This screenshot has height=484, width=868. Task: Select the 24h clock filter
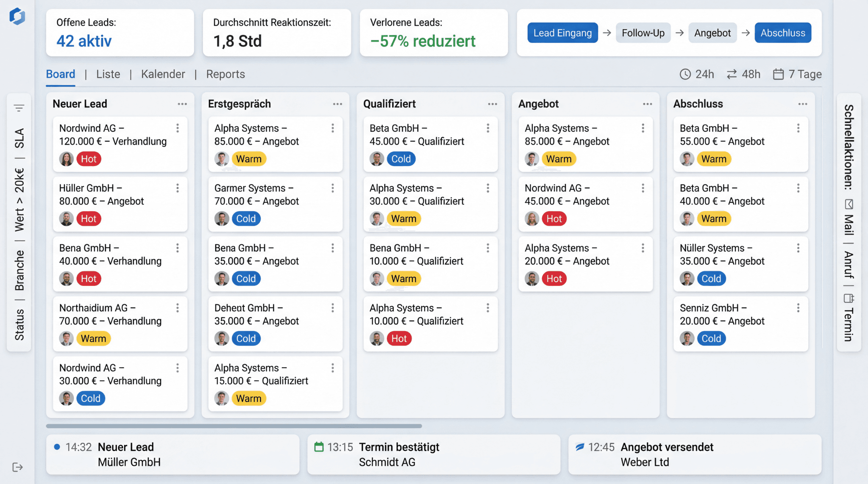click(697, 75)
